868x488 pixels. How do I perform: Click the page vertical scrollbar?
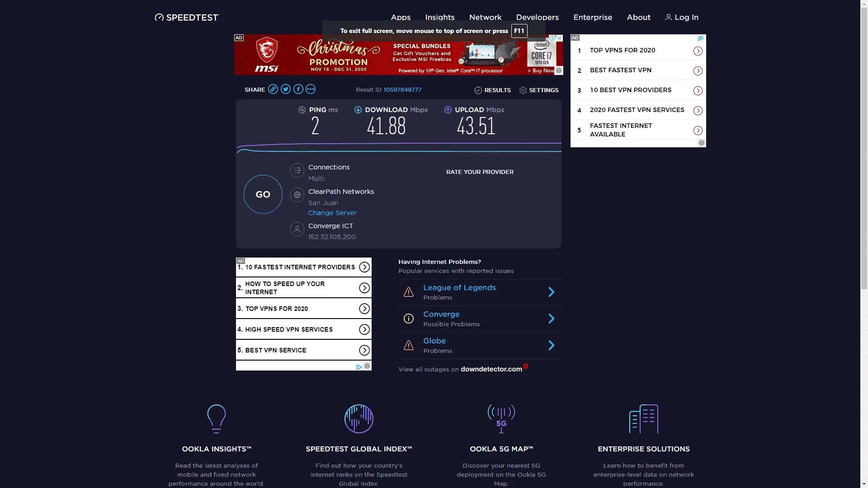point(864,149)
